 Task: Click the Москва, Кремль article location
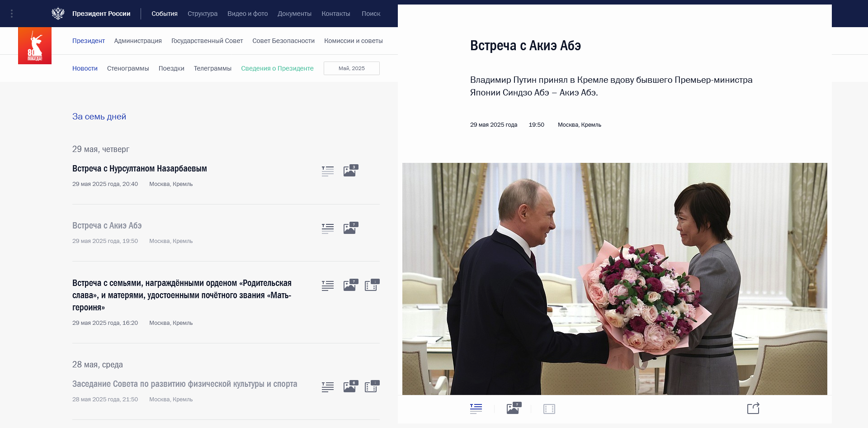coord(580,125)
